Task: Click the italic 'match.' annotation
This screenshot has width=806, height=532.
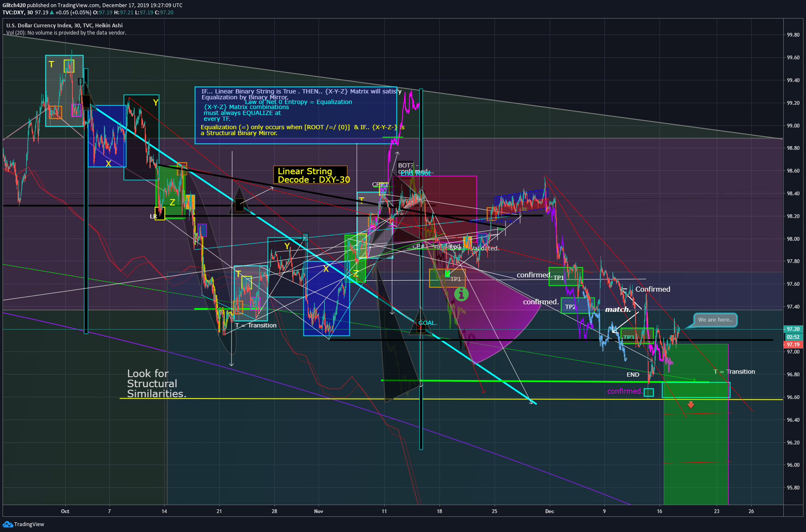Action: 618,309
